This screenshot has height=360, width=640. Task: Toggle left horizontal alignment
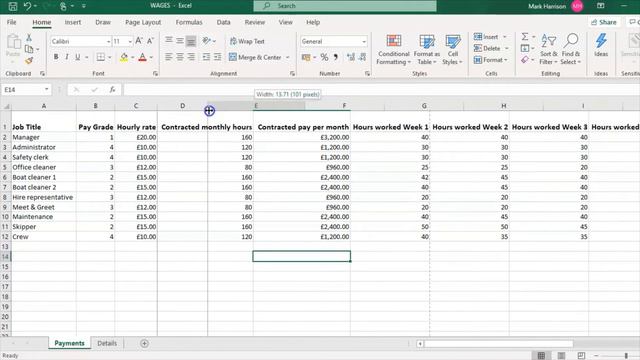tap(169, 57)
